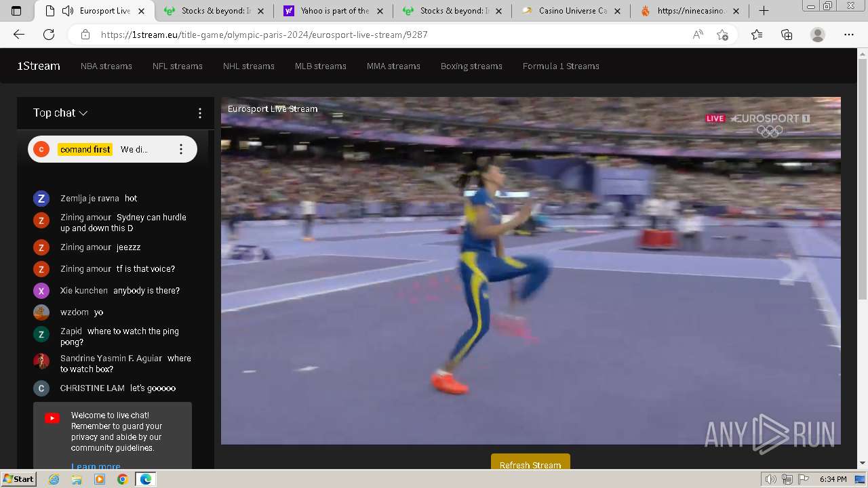868x488 pixels.
Task: Open Edge Settings and more menu
Action: (x=849, y=35)
